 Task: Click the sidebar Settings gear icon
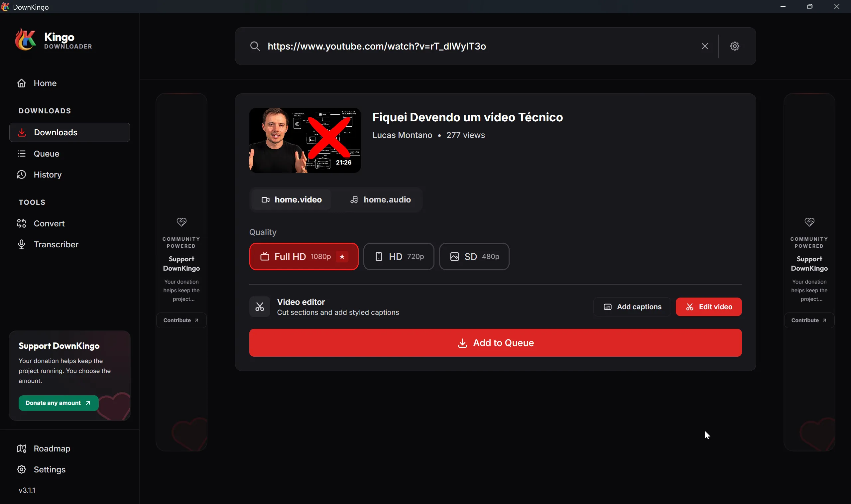click(22, 469)
